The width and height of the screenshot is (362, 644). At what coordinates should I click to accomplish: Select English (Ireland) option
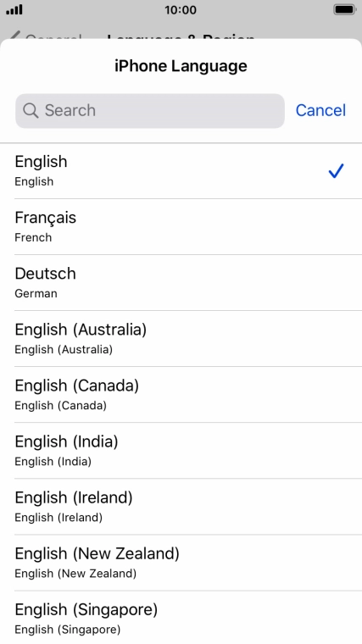point(181,506)
